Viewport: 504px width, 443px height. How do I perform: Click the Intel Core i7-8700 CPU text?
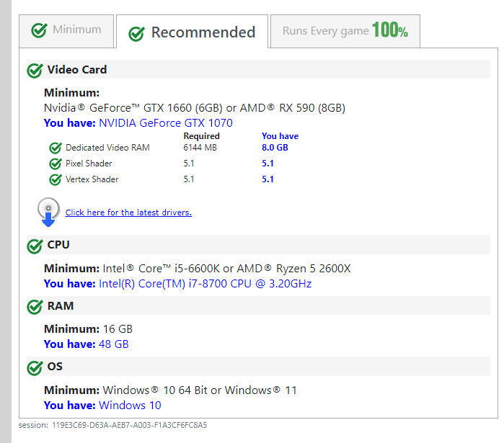(x=205, y=284)
